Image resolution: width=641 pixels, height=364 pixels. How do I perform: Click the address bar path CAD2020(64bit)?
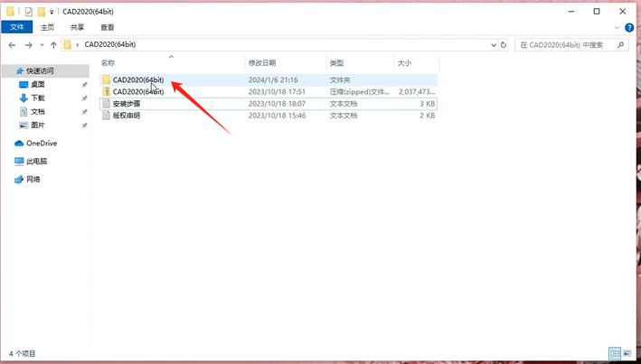(x=110, y=44)
